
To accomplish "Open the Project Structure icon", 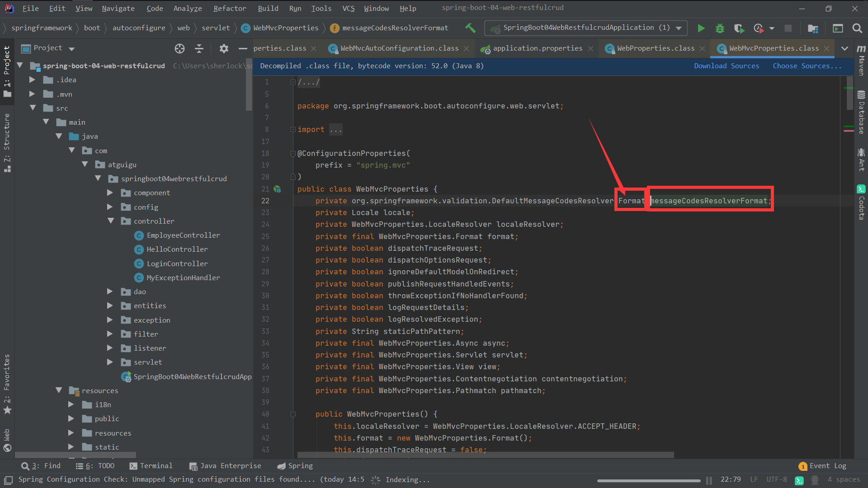I will tap(813, 28).
